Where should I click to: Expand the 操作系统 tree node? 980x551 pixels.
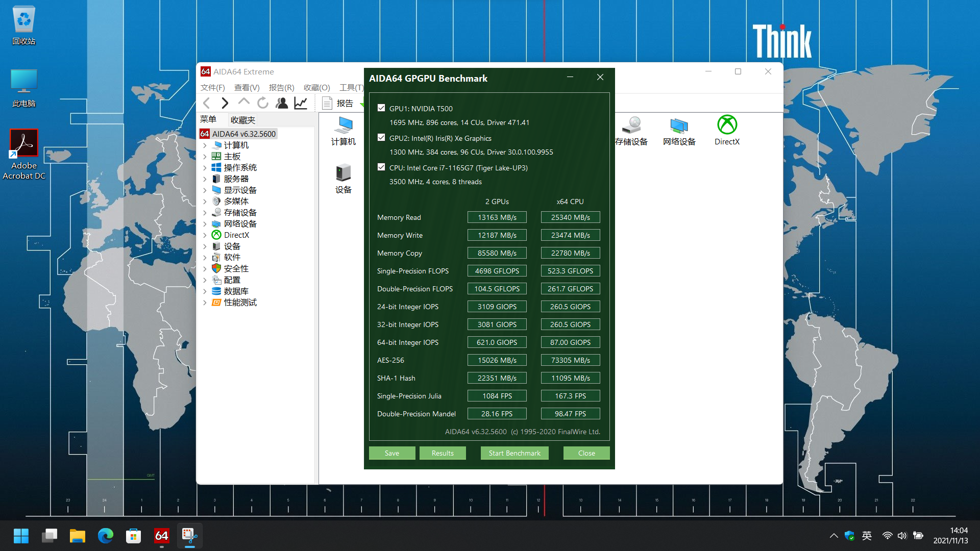(x=205, y=168)
